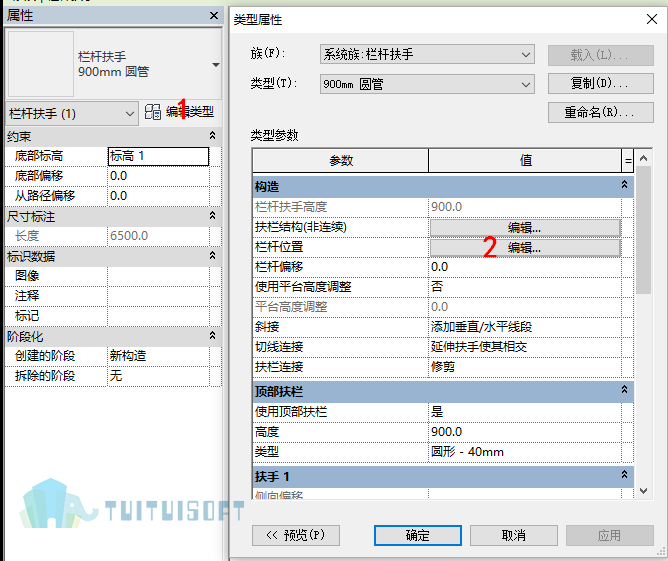Close the 类型属性 dialog

(652, 19)
